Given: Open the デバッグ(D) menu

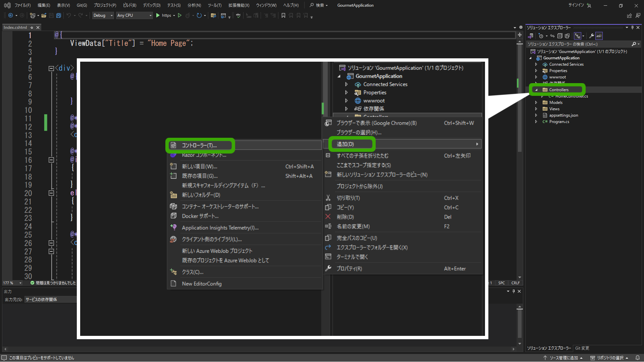Looking at the screenshot, I should (151, 5).
